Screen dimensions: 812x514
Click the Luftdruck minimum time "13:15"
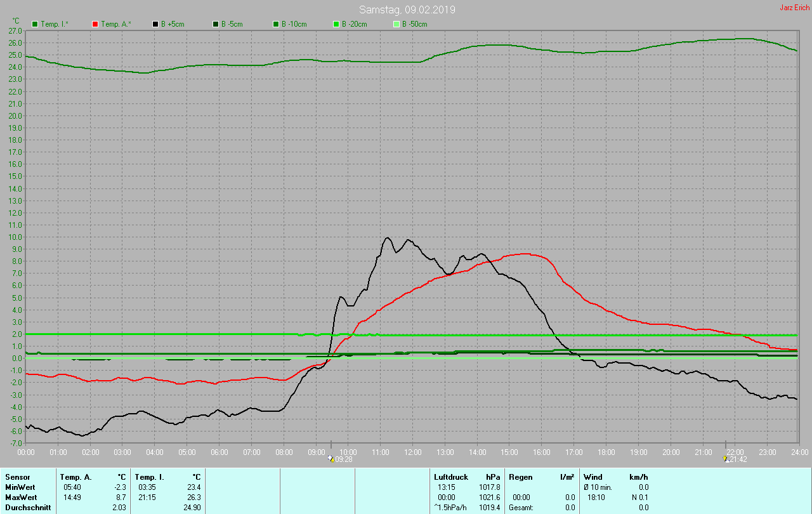[446, 487]
